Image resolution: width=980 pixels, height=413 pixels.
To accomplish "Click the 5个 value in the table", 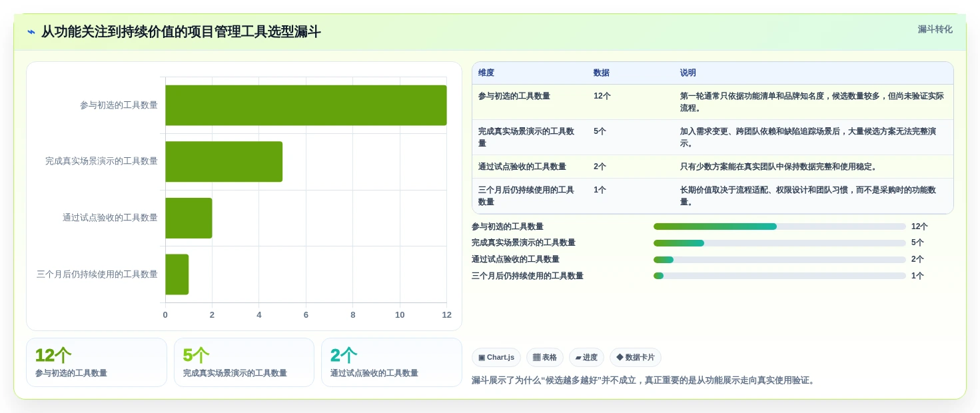I will click(x=600, y=131).
